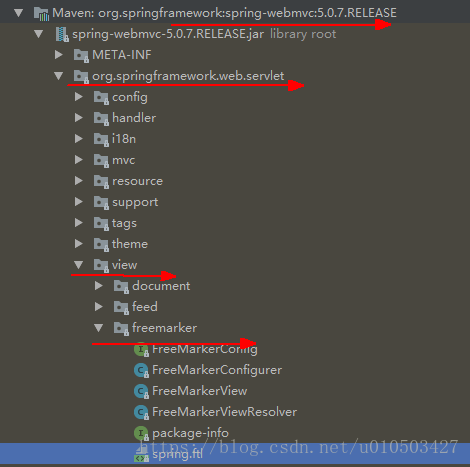
Task: Expand the document package arrow
Action: tap(99, 286)
